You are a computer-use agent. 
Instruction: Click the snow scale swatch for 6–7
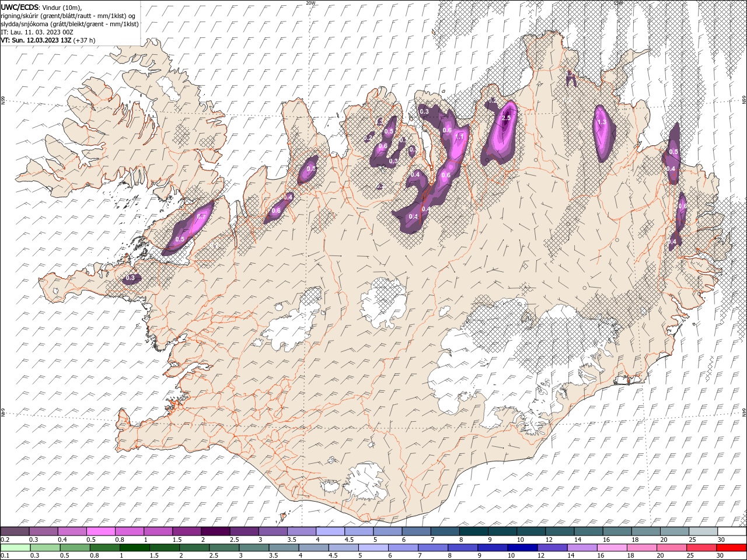point(415,531)
